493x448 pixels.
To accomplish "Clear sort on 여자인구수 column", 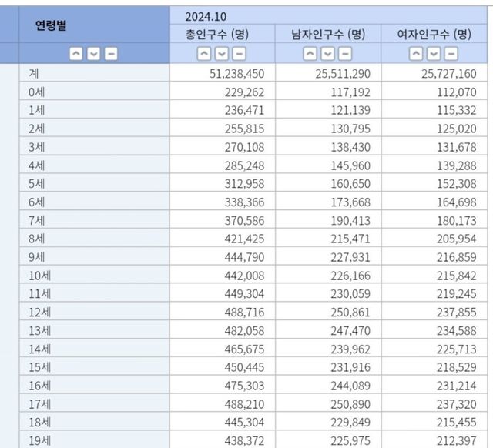I will pyautogui.click(x=451, y=54).
